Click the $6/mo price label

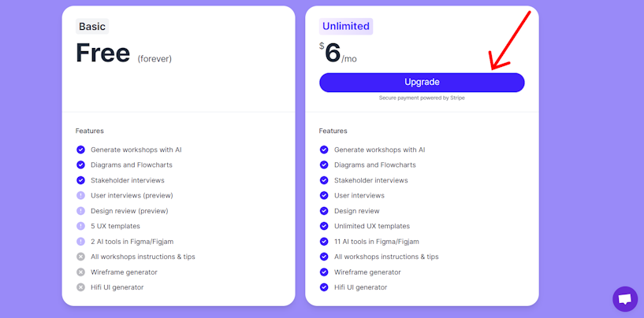(338, 54)
